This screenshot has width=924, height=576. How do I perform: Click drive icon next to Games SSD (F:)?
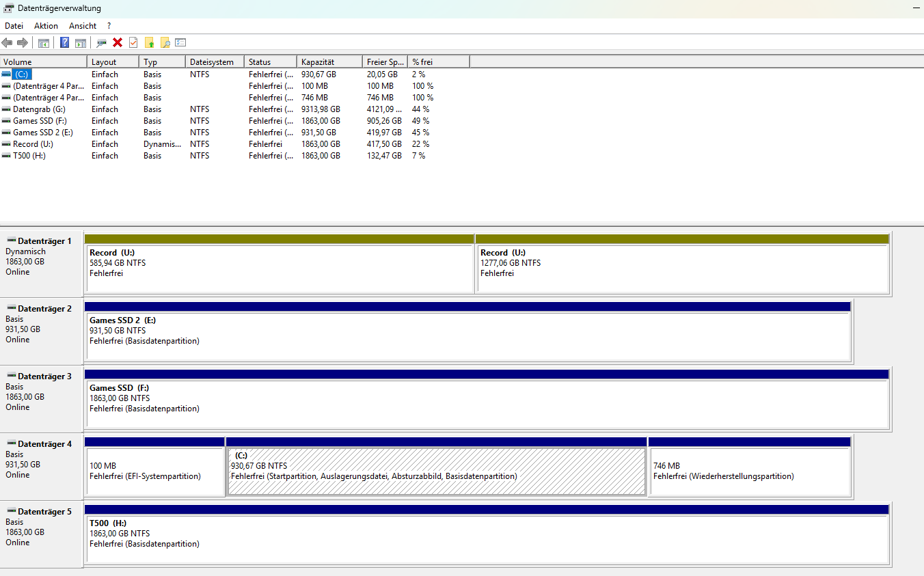tap(6, 121)
